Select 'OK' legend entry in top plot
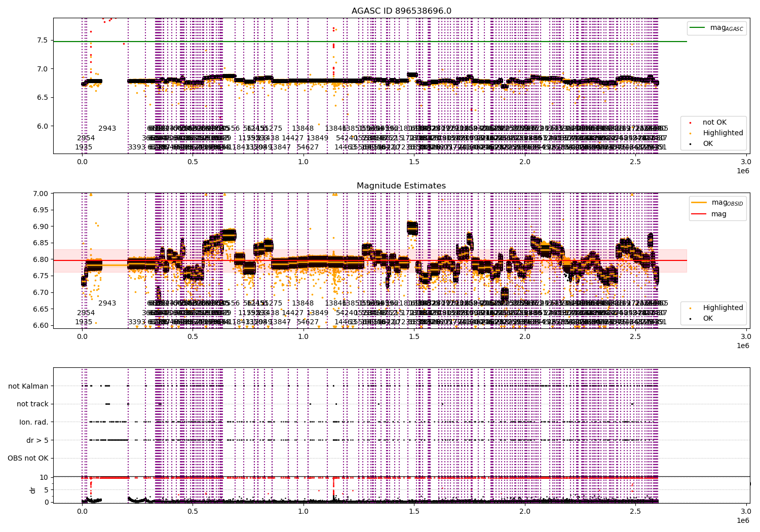The height and width of the screenshot is (532, 760). click(x=708, y=144)
